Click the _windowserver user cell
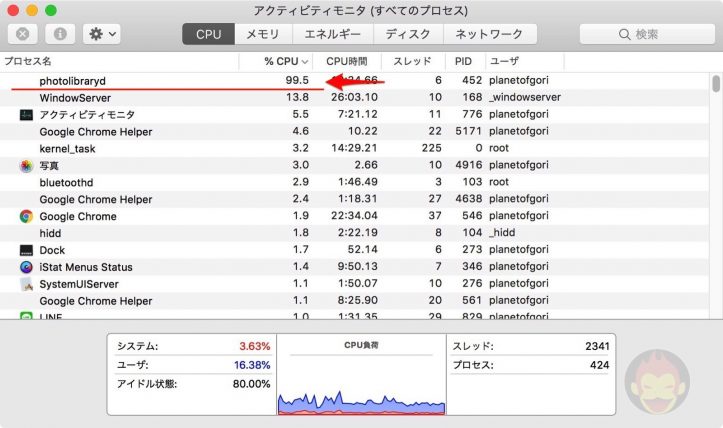Screen dimensions: 723x428 525,97
